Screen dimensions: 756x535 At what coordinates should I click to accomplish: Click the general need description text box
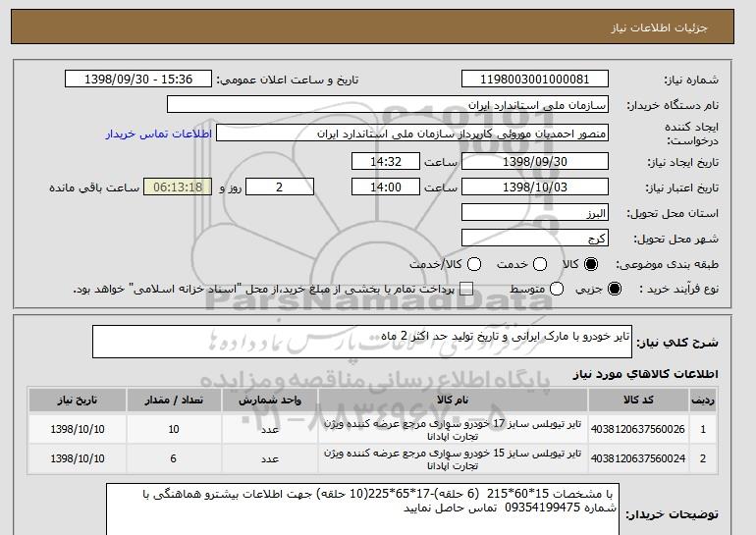pos(362,342)
